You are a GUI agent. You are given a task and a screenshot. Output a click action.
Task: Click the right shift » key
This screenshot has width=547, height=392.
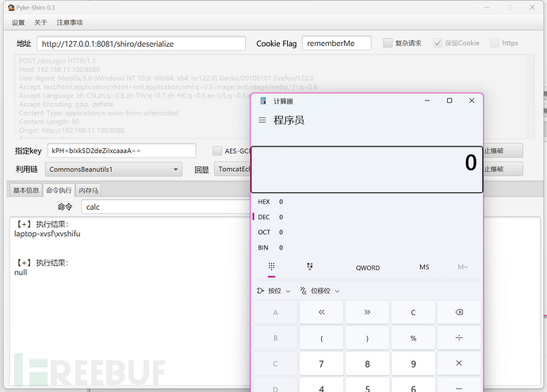point(367,313)
